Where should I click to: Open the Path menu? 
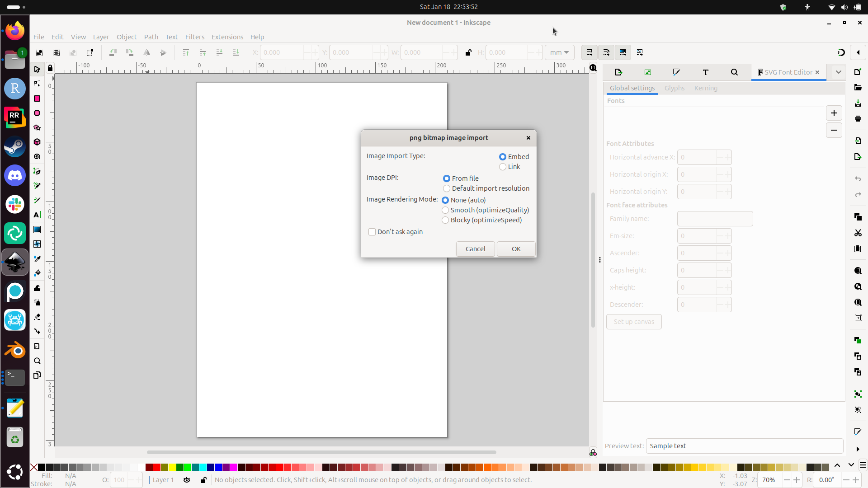(x=151, y=37)
